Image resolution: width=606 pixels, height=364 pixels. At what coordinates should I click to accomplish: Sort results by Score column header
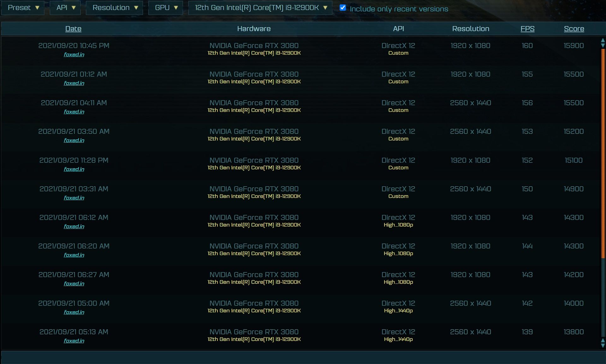tap(574, 29)
